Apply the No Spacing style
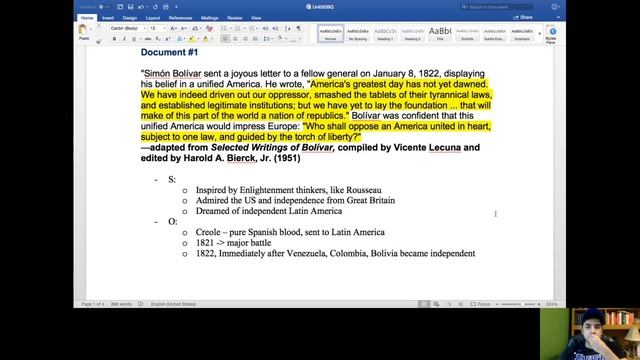Viewport: 640px width, 360px height. click(x=358, y=33)
